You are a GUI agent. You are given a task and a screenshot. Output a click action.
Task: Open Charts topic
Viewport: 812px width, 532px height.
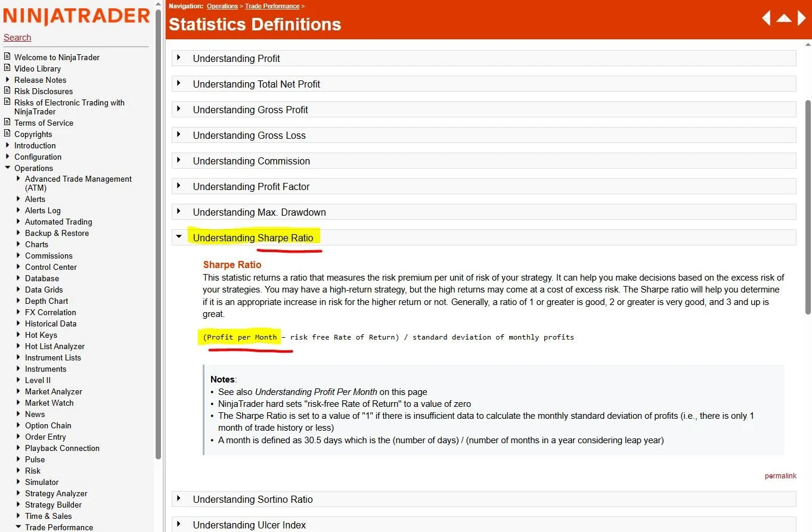36,244
